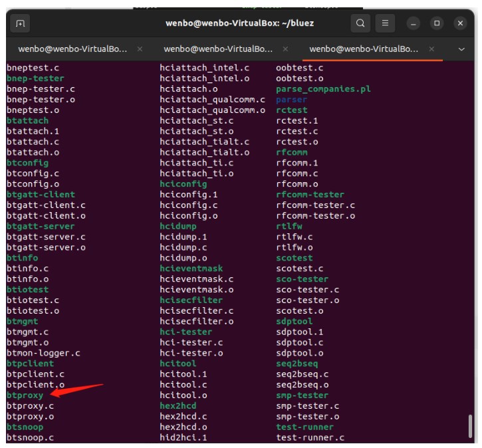This screenshot has width=482, height=448.
Task: Click oobtest.c file name
Action: click(x=299, y=68)
